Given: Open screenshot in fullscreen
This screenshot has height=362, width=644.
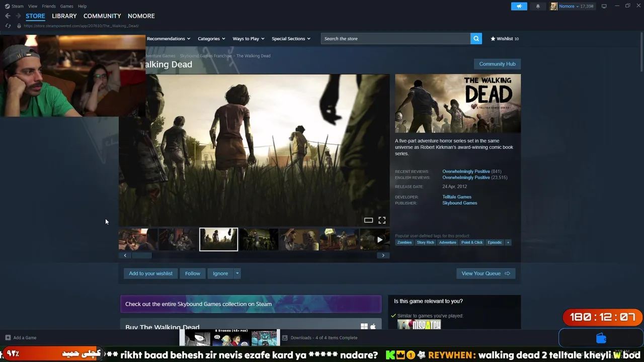Looking at the screenshot, I should coord(382,220).
